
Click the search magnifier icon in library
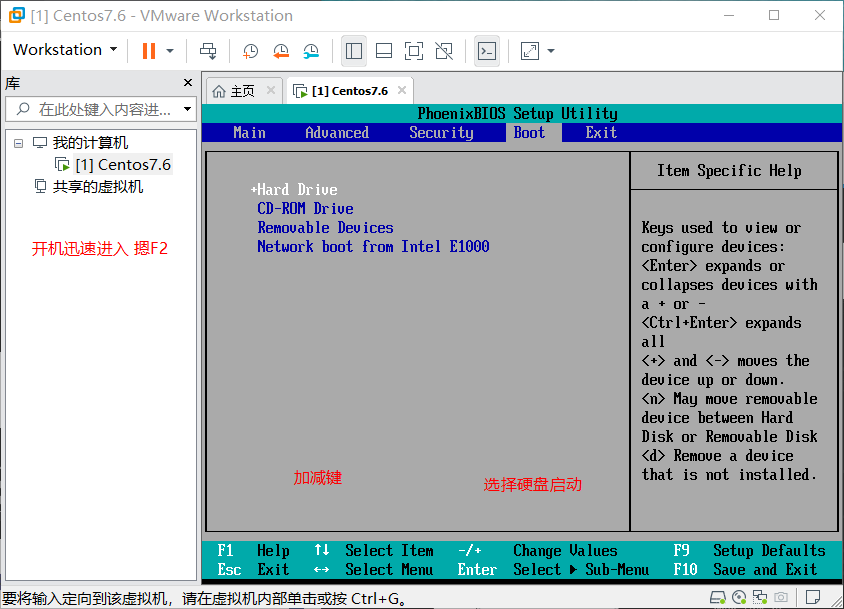coord(23,109)
